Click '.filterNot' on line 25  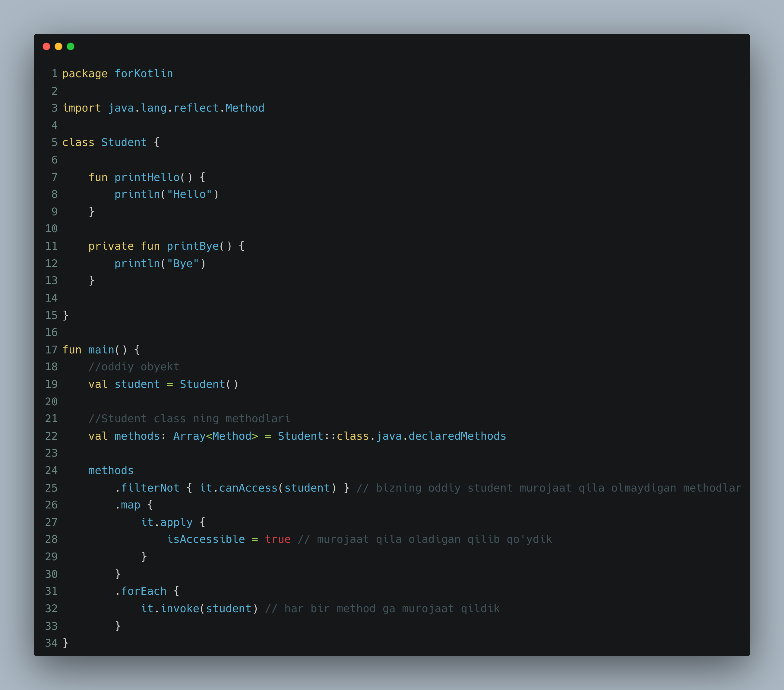pyautogui.click(x=147, y=488)
